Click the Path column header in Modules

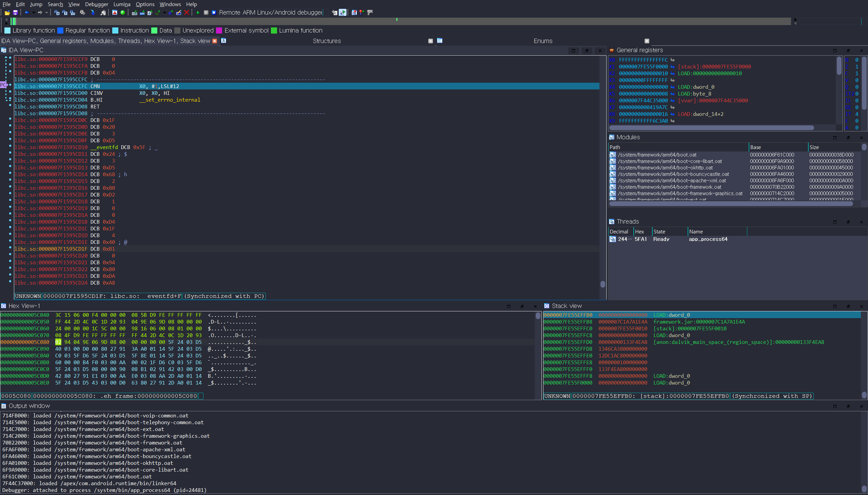click(615, 147)
